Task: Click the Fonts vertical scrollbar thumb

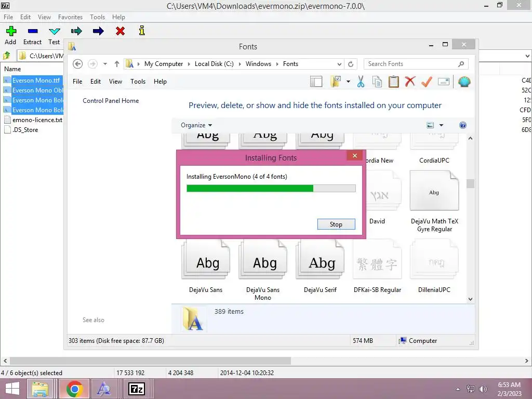Action: click(470, 183)
